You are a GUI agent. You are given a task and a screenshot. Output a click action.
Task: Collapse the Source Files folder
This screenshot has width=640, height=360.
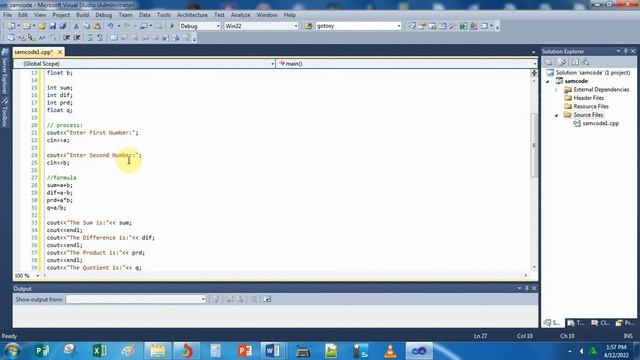(557, 115)
